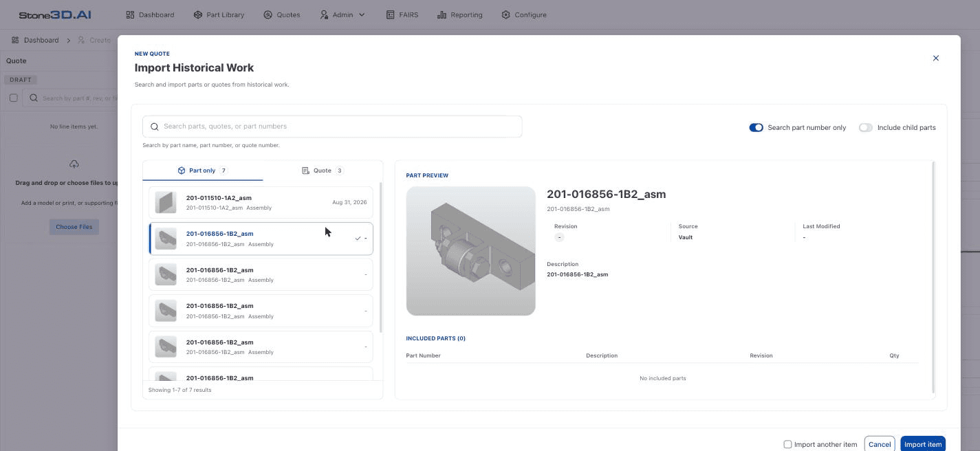
Task: Click the 201-016856-1B2_asm preview title
Action: click(607, 194)
